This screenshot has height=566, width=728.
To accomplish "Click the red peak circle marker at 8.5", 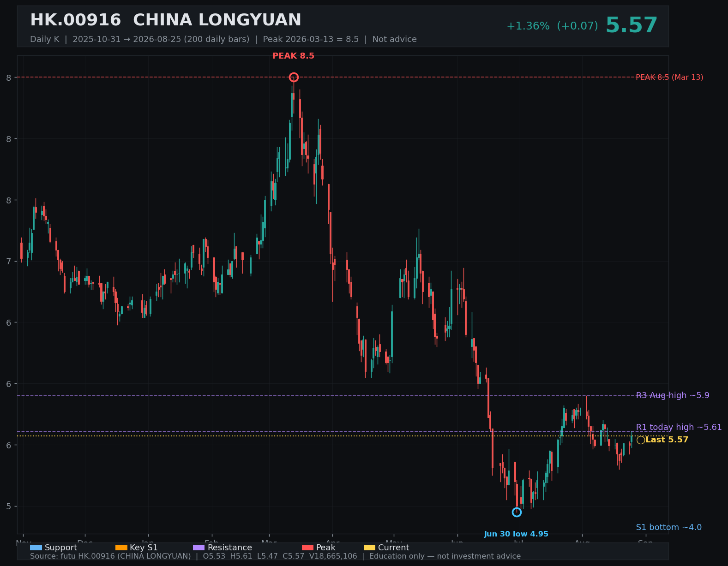I will pyautogui.click(x=294, y=77).
